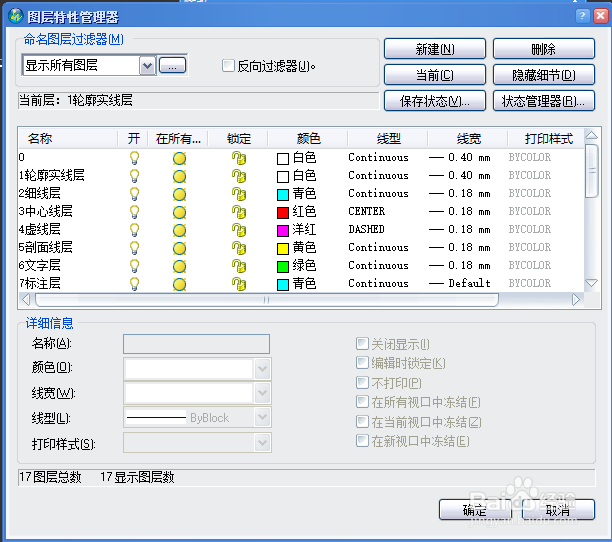The height and width of the screenshot is (542, 612).
Task: Click the padlock icon for 5剖面线层
Action: coord(239,248)
